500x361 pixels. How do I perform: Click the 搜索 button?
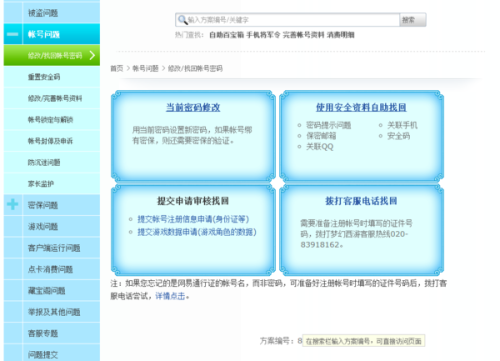413,20
